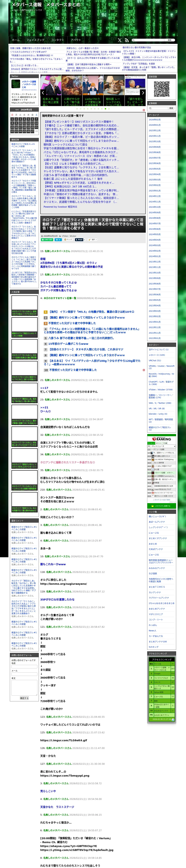The width and height of the screenshot is (186, 868).
Task: Click the 確認する button in contact form
Action: coord(24,698)
